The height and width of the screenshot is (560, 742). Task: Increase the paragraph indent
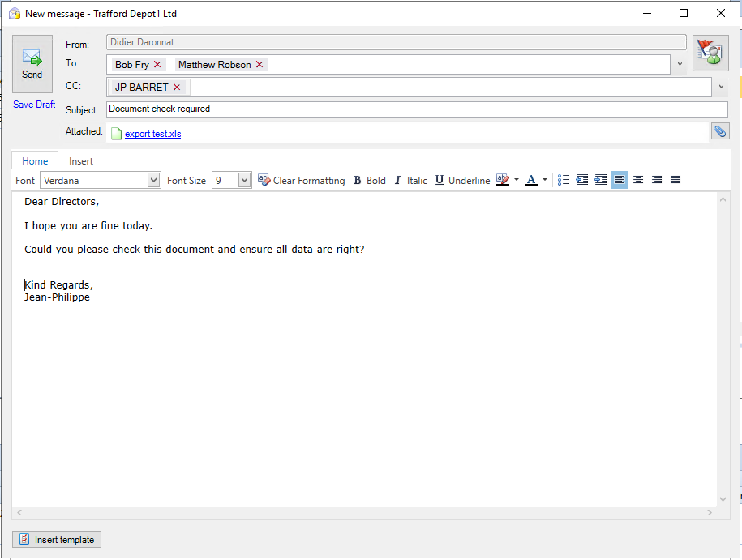(x=601, y=180)
